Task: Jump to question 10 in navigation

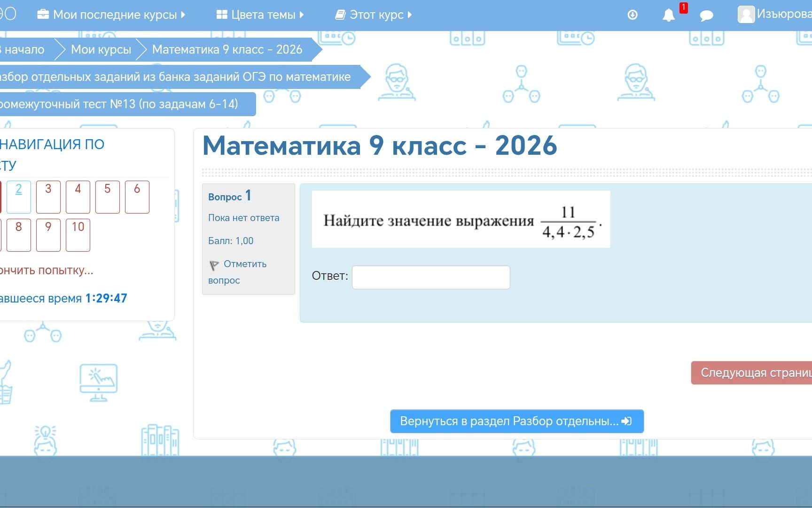Action: tap(78, 235)
